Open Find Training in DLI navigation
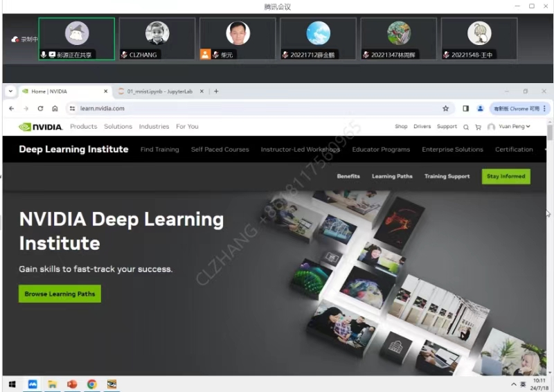 (x=160, y=150)
